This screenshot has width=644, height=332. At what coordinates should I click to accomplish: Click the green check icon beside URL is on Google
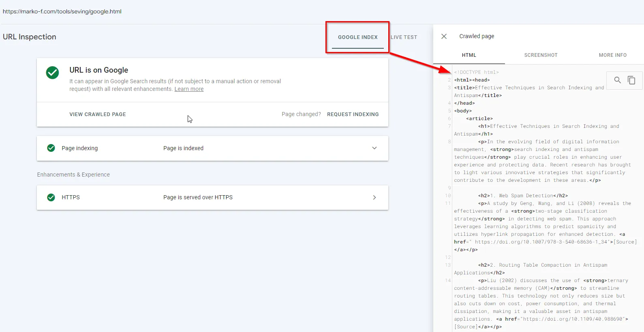click(x=52, y=73)
